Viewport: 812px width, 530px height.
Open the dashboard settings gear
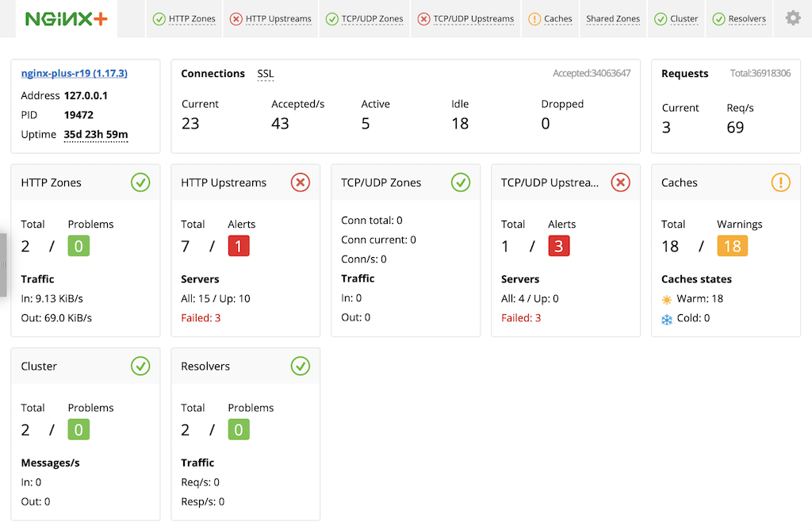(792, 17)
